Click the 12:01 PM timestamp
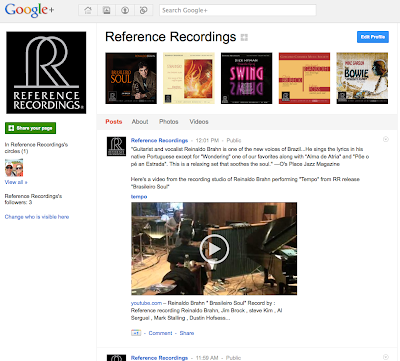The width and height of the screenshot is (400, 361). pyautogui.click(x=207, y=140)
